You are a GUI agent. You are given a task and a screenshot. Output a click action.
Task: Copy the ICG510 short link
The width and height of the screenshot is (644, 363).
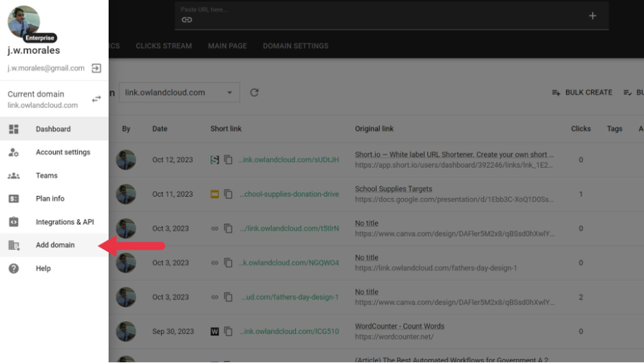(x=228, y=331)
